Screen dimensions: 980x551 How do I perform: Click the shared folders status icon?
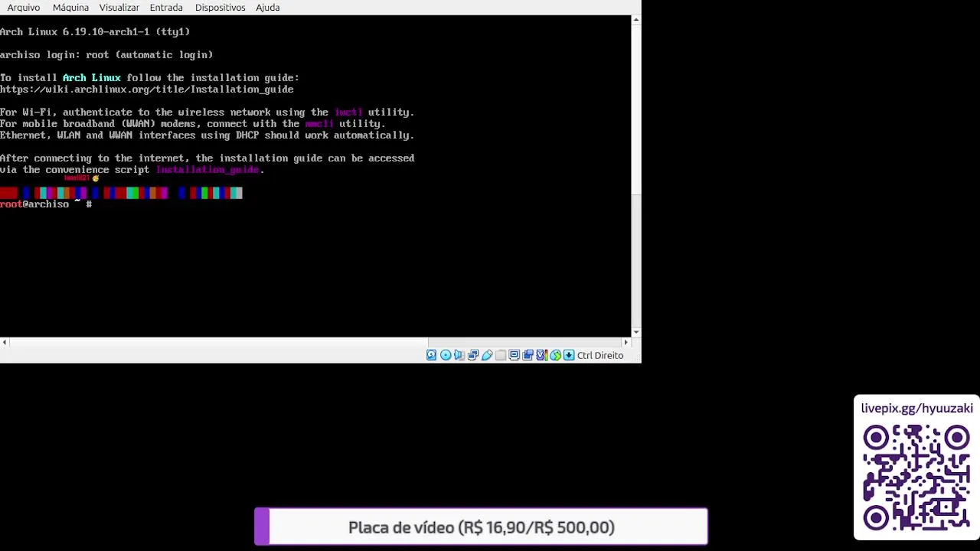(501, 355)
